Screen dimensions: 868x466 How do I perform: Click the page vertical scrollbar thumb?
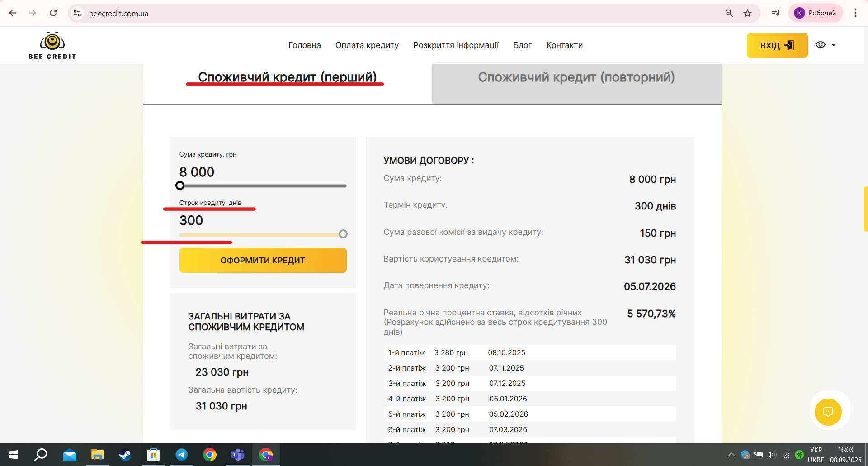866,209
